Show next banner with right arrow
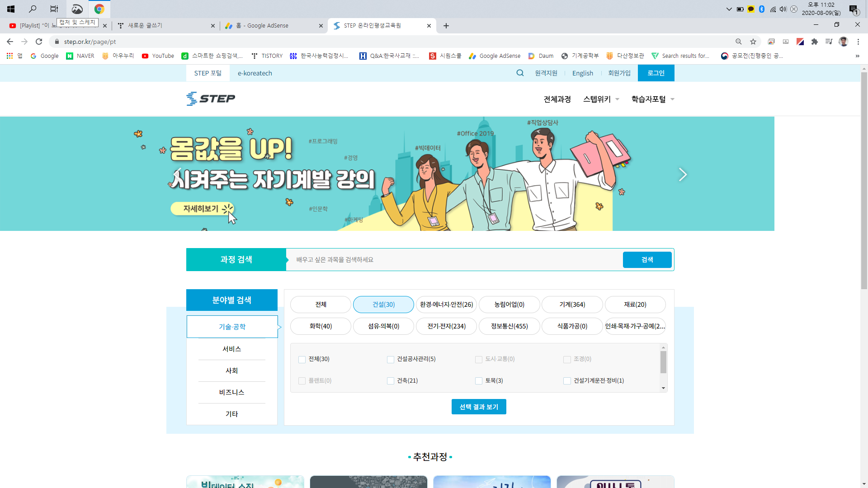 click(x=683, y=174)
